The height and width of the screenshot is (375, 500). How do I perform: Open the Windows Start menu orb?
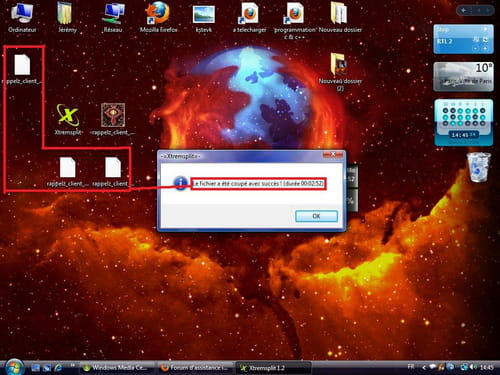point(13,367)
